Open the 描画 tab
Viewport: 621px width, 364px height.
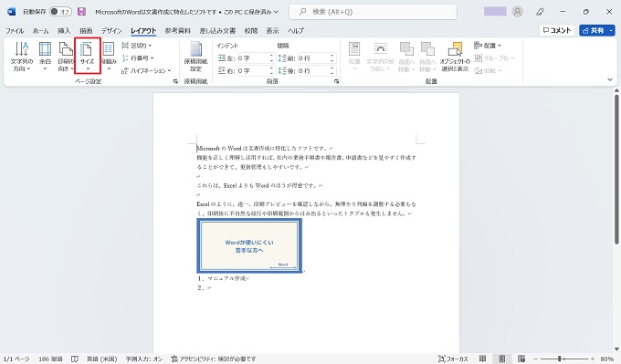point(86,30)
